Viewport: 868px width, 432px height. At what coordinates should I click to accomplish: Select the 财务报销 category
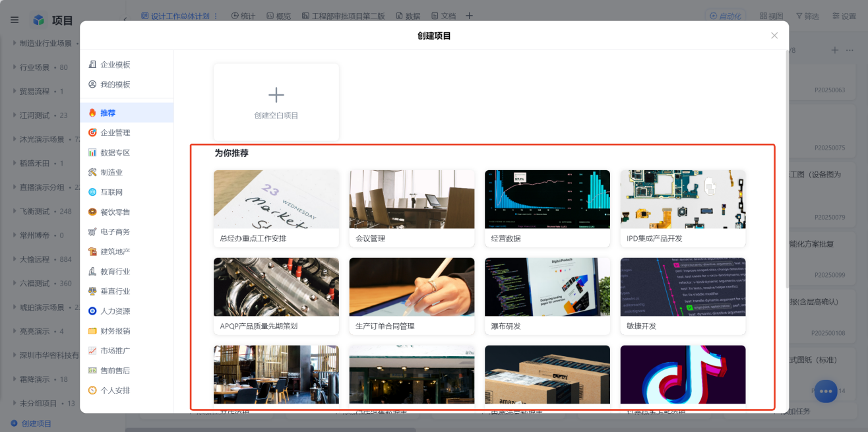127,330
